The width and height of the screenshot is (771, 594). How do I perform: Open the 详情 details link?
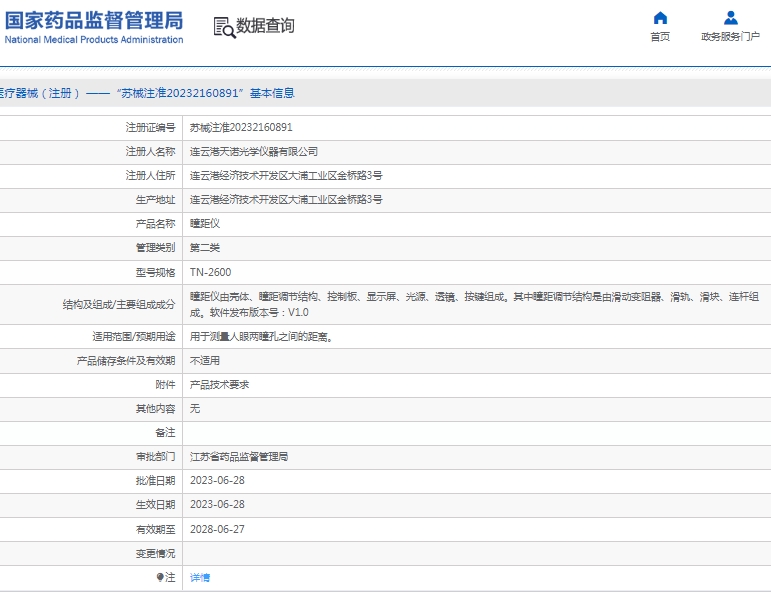coord(200,578)
